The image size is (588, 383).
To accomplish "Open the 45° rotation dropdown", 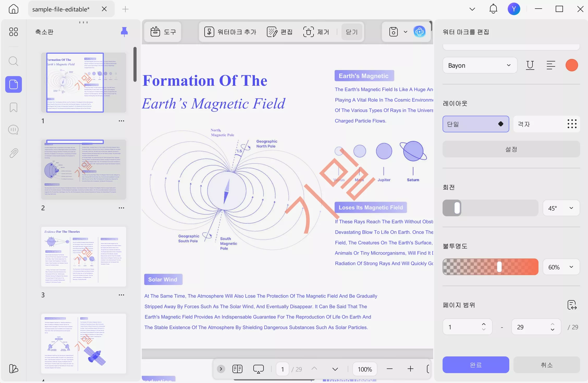I will click(561, 208).
